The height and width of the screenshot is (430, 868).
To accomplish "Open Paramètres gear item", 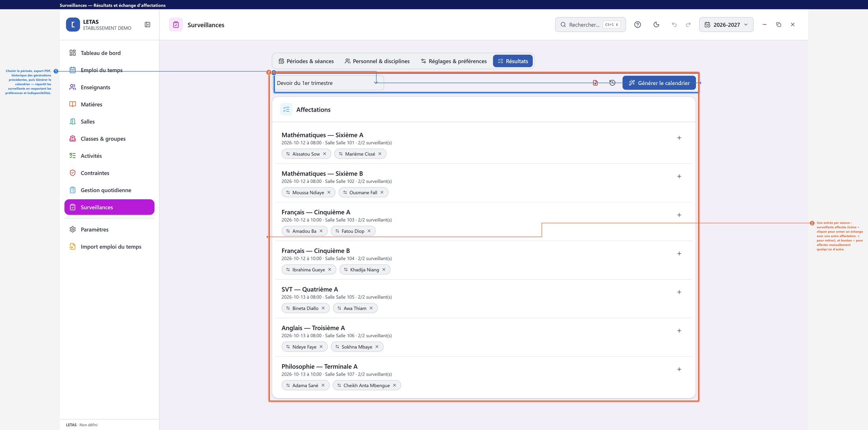I will pyautogui.click(x=109, y=230).
